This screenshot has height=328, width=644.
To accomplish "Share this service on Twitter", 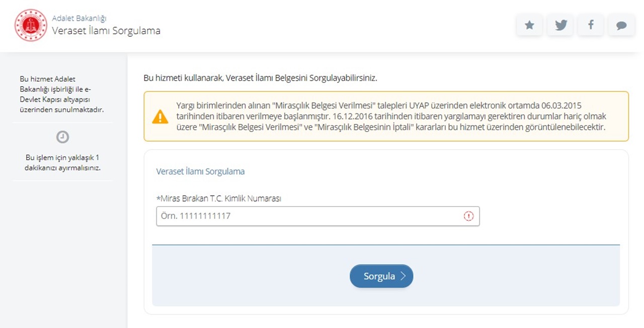I will [560, 25].
